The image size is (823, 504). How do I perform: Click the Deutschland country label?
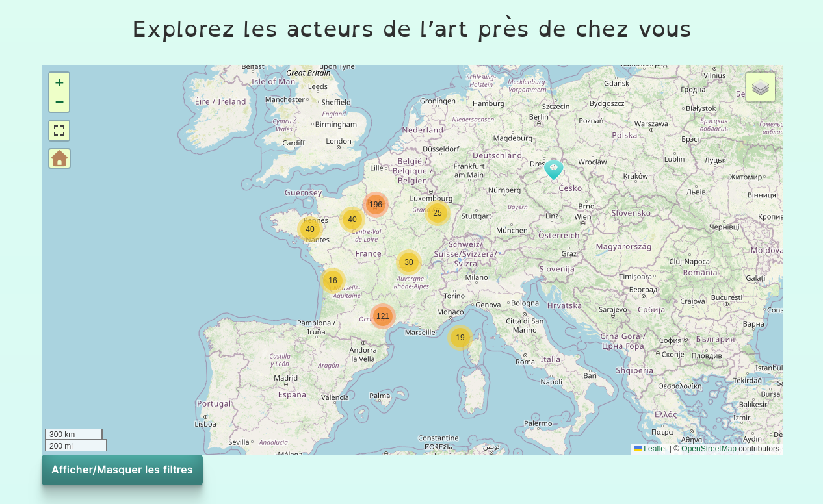[x=497, y=155]
